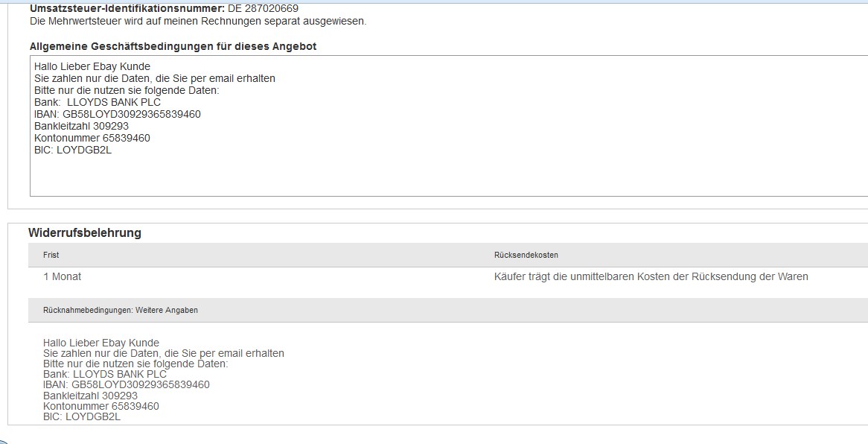Click Kontonummer 65839460 inside the terms text box
The width and height of the screenshot is (868, 444).
(x=92, y=138)
